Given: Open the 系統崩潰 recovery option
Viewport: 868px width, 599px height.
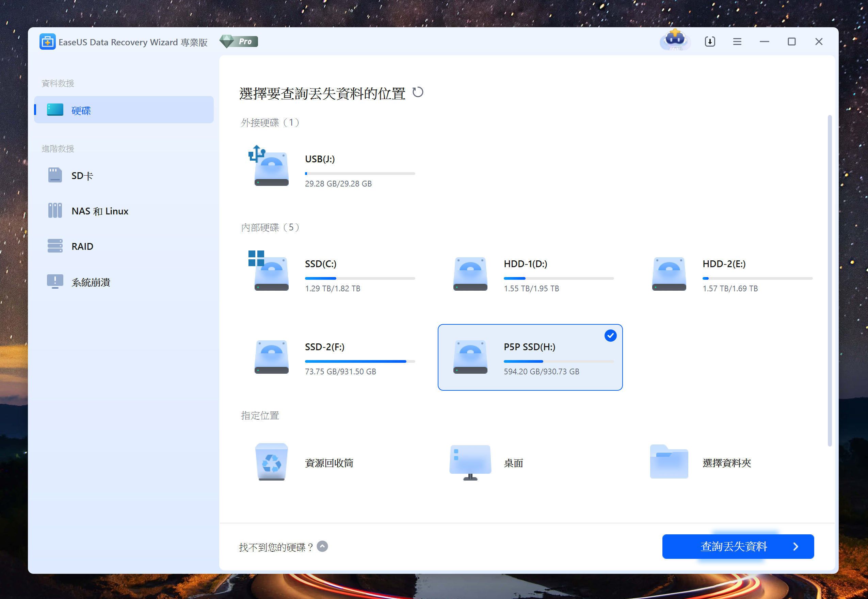Looking at the screenshot, I should click(x=91, y=282).
